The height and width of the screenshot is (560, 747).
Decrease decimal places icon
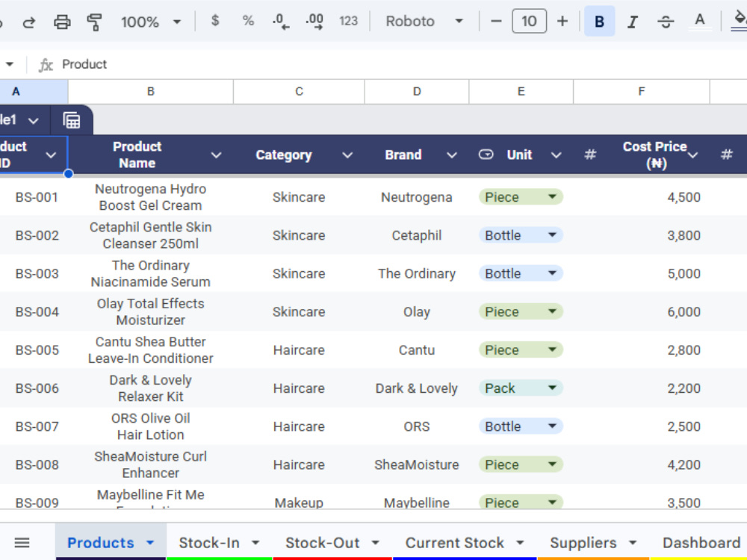tap(281, 22)
